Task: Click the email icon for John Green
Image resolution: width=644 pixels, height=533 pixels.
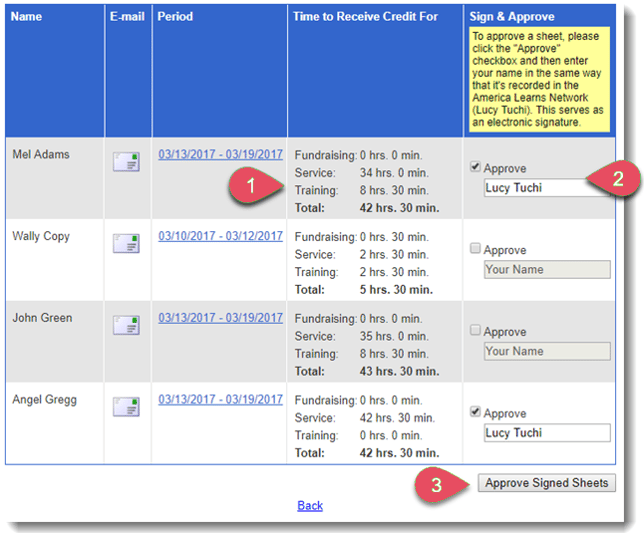Action: click(x=126, y=326)
